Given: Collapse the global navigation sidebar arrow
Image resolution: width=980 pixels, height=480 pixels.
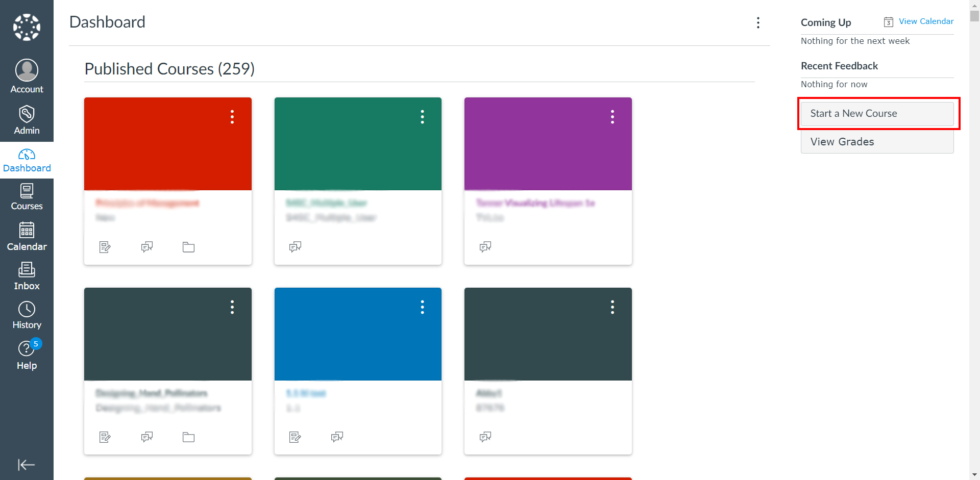Looking at the screenshot, I should click(26, 465).
